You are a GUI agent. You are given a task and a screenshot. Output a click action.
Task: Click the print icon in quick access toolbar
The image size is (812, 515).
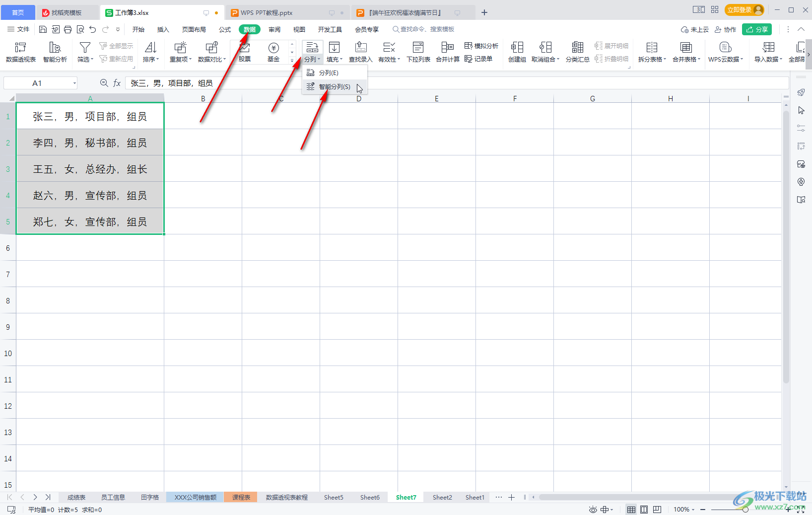pos(68,29)
